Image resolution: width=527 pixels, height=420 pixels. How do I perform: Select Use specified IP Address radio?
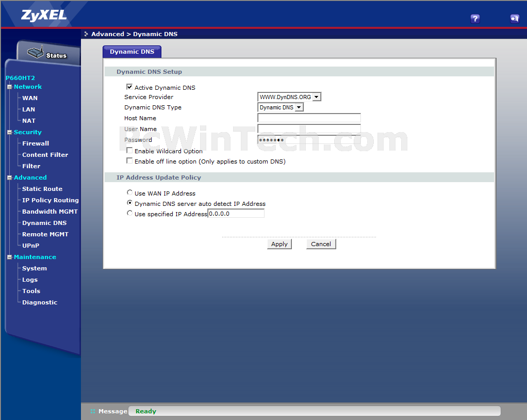pyautogui.click(x=129, y=213)
